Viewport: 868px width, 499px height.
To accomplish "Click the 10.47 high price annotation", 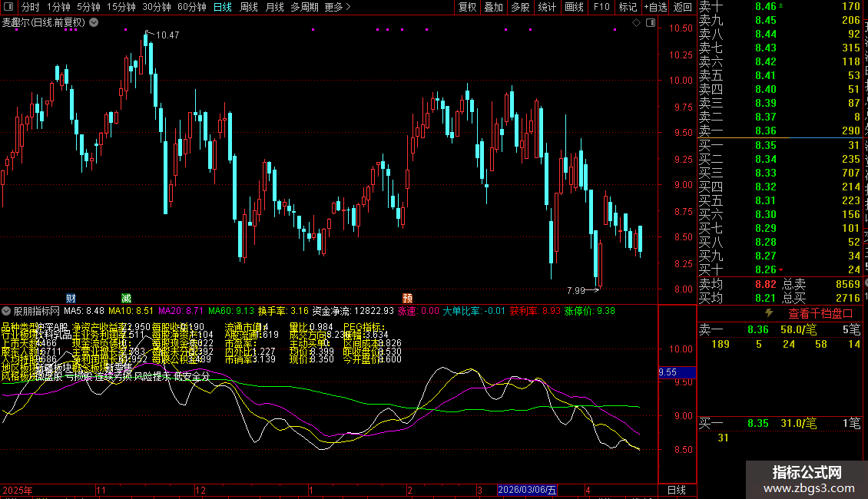I will point(167,35).
